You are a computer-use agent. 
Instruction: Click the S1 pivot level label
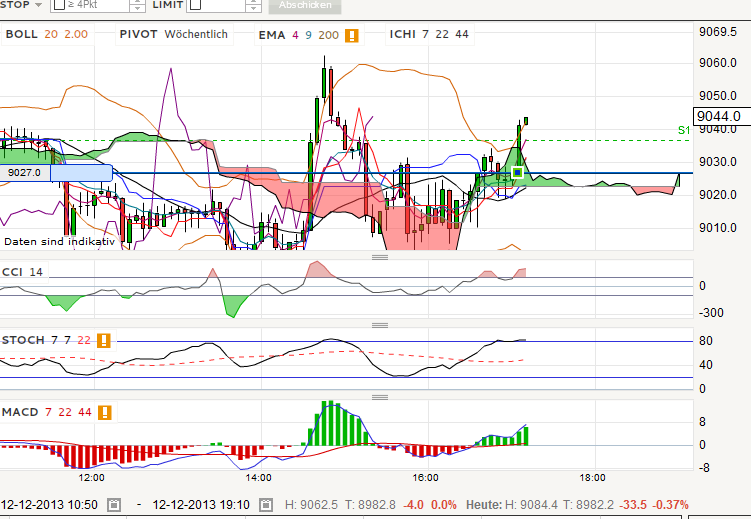tap(683, 130)
